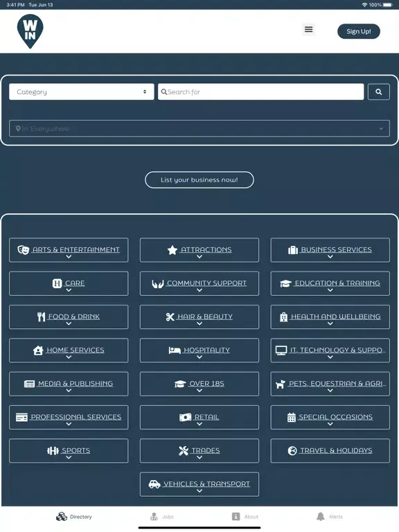Click the fork and knife Food & Drink icon
399x532 pixels.
click(x=41, y=317)
